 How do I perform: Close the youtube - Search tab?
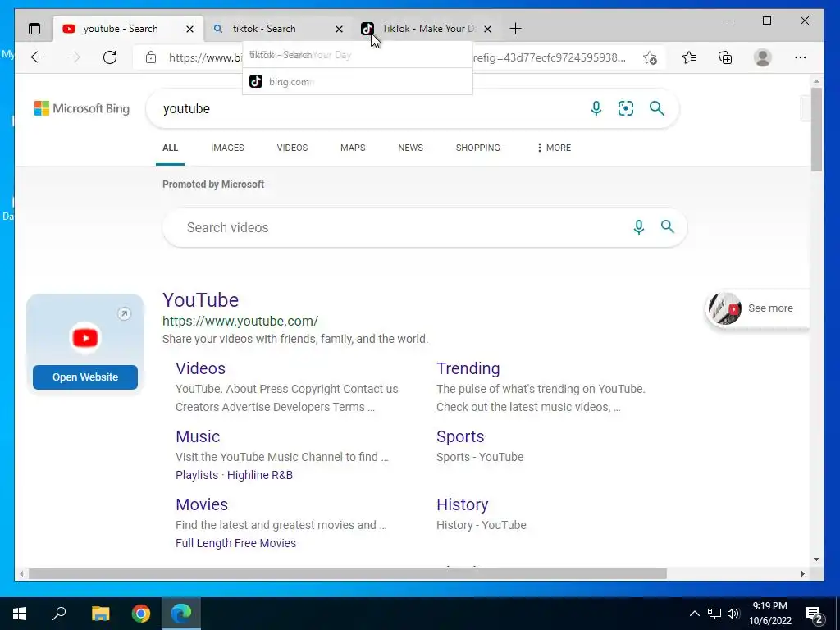[x=189, y=29]
